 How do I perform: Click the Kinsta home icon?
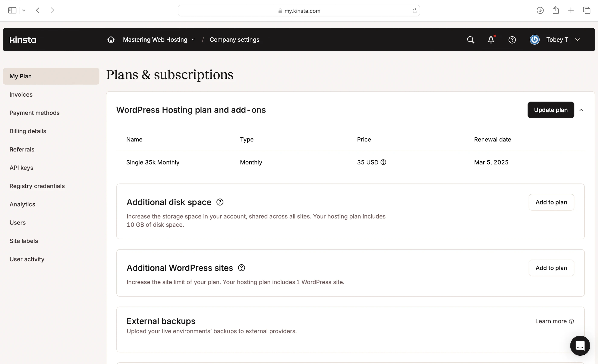111,40
